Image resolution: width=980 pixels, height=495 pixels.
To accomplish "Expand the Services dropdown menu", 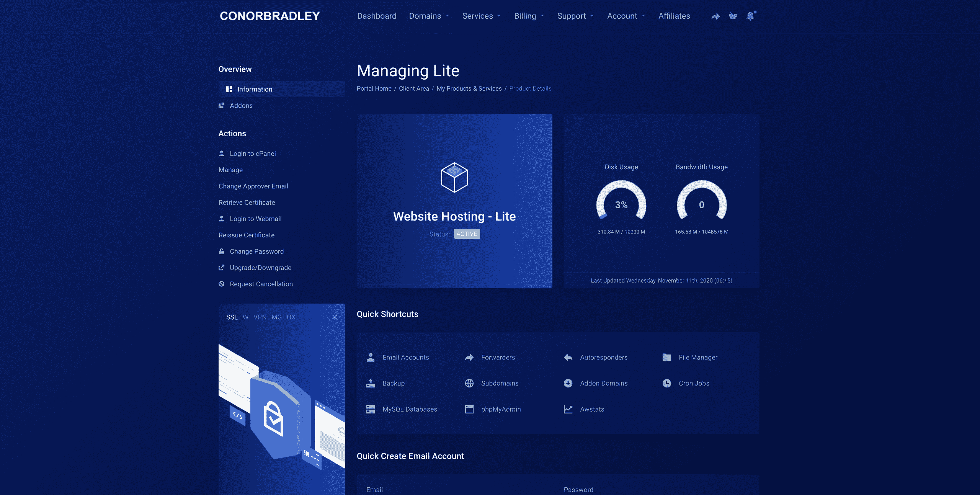I will [482, 16].
